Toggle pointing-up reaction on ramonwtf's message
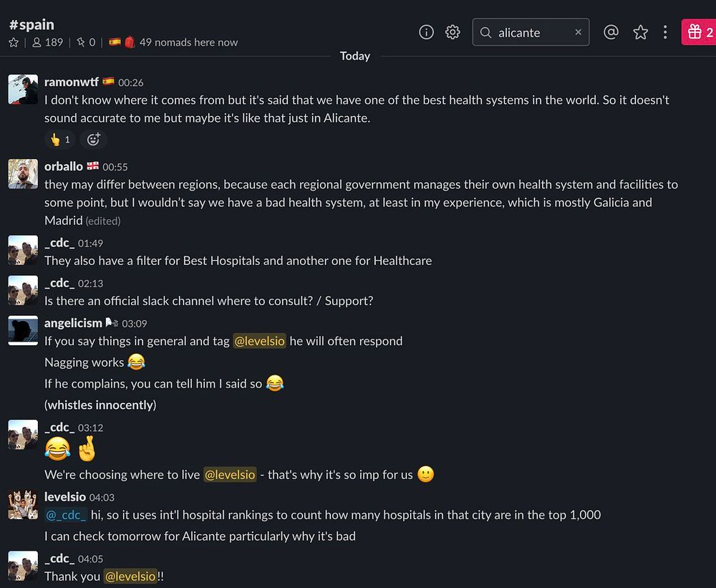Screen dimensions: 716x588 click(60, 140)
